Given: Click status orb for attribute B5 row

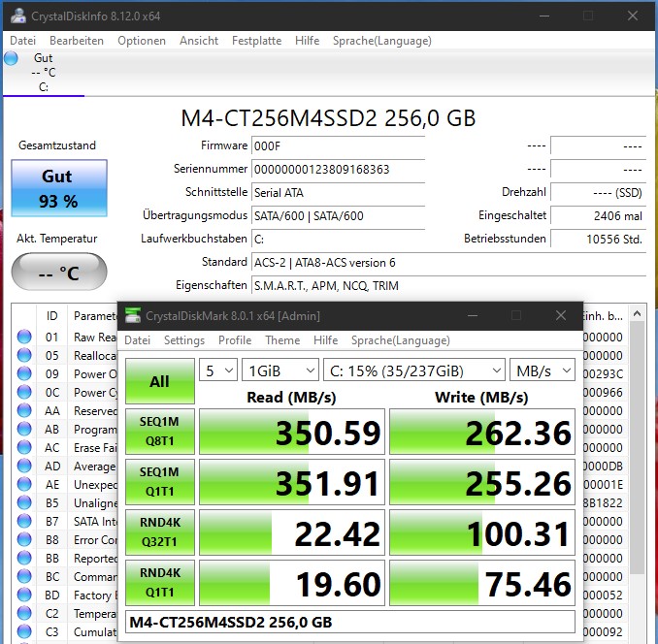Looking at the screenshot, I should [x=24, y=502].
